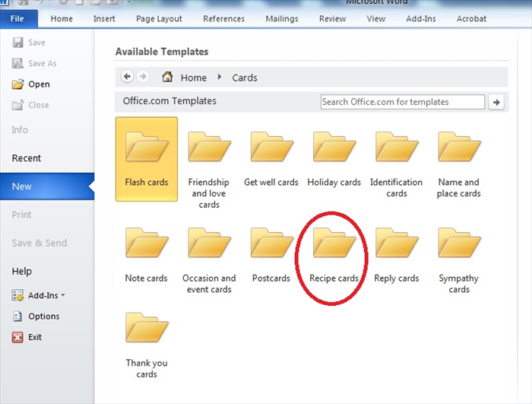Image resolution: width=532 pixels, height=404 pixels.
Task: Switch to the View tab
Action: (x=375, y=19)
